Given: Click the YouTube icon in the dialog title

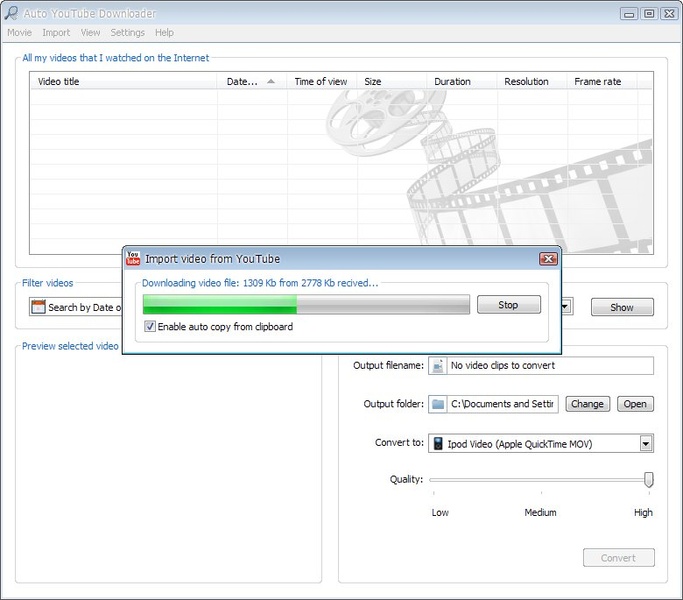Looking at the screenshot, I should (133, 259).
